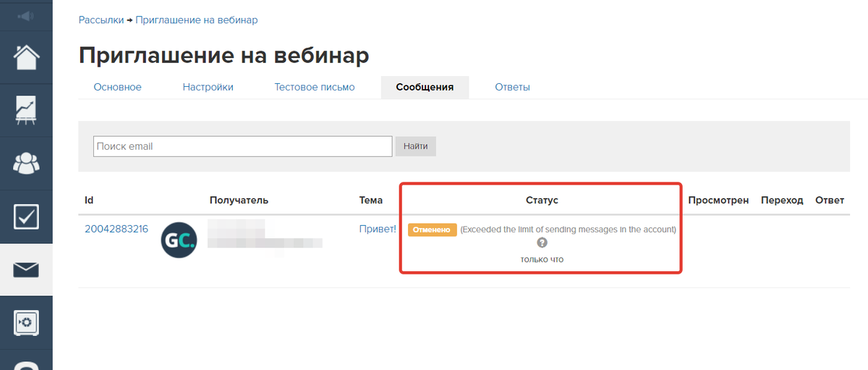Image resolution: width=868 pixels, height=370 pixels.
Task: Select the Сообщения tab
Action: (425, 87)
